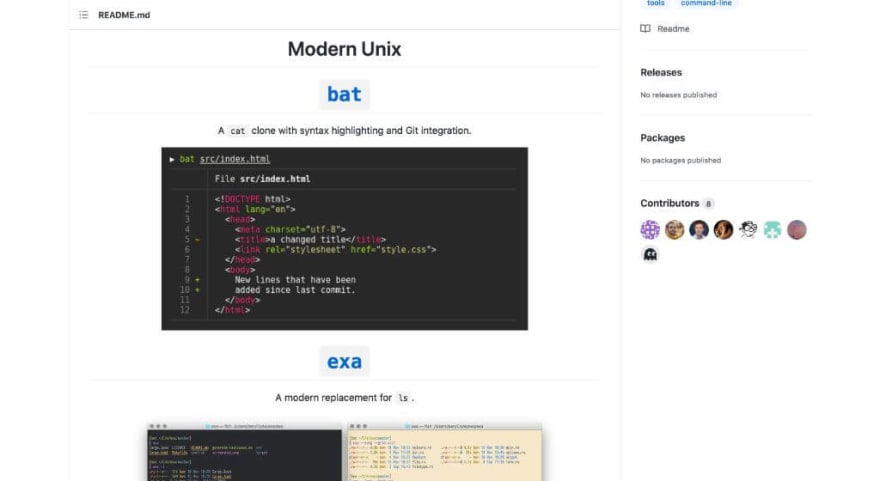Open the Releases section heading
This screenshot has height=481, width=880.
click(661, 72)
